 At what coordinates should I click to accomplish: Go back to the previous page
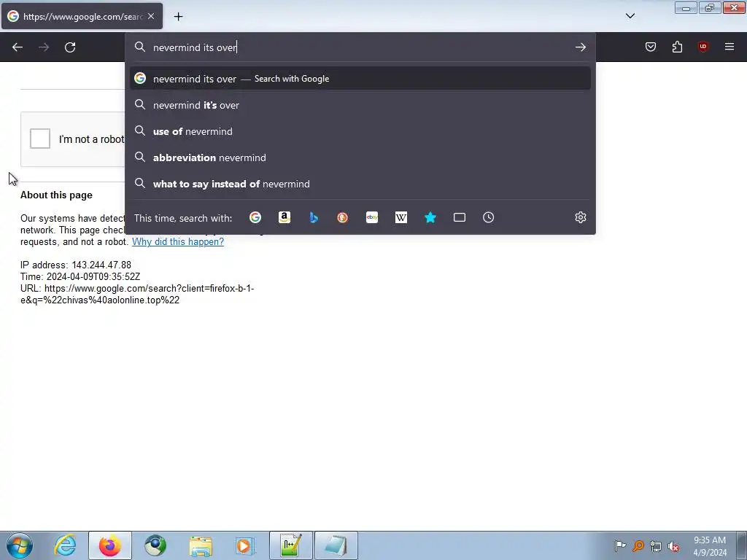18,47
